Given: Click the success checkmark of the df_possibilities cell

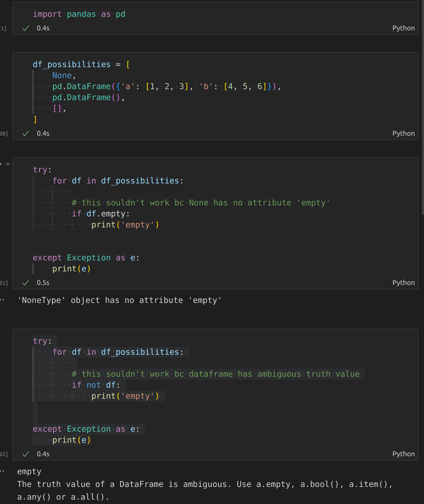Looking at the screenshot, I should click(x=26, y=133).
